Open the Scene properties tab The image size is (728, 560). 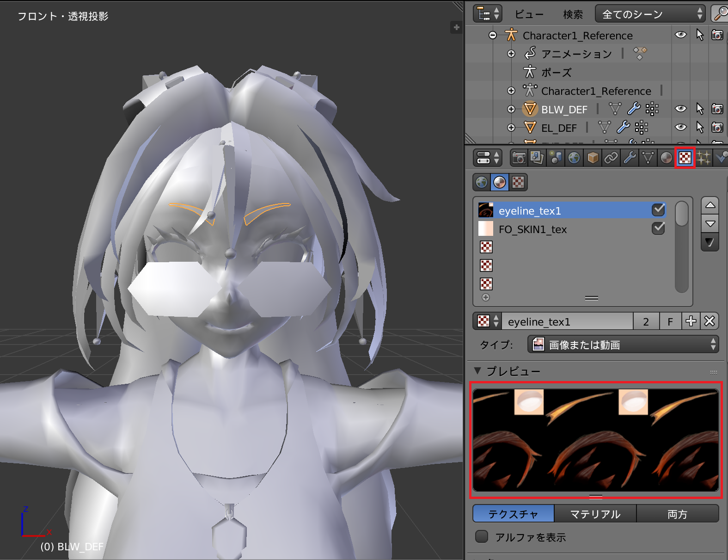556,158
